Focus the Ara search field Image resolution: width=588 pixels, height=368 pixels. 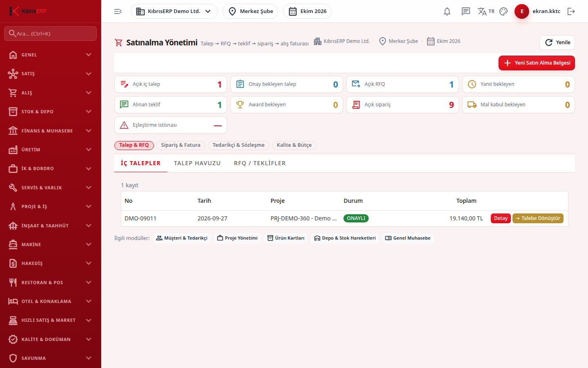51,34
